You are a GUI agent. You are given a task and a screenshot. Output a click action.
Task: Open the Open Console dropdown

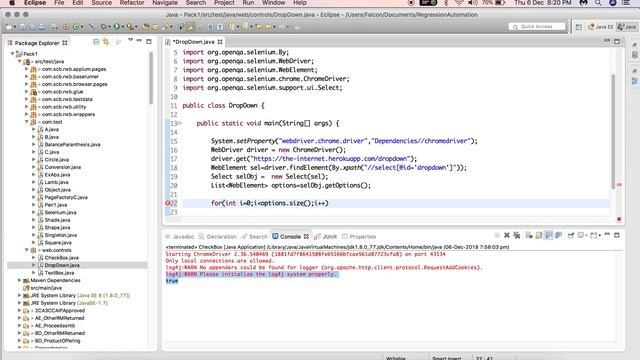pyautogui.click(x=600, y=236)
